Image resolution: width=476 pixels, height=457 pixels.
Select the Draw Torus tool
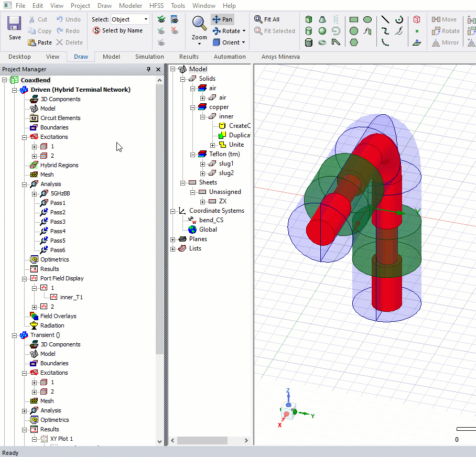pyautogui.click(x=321, y=42)
